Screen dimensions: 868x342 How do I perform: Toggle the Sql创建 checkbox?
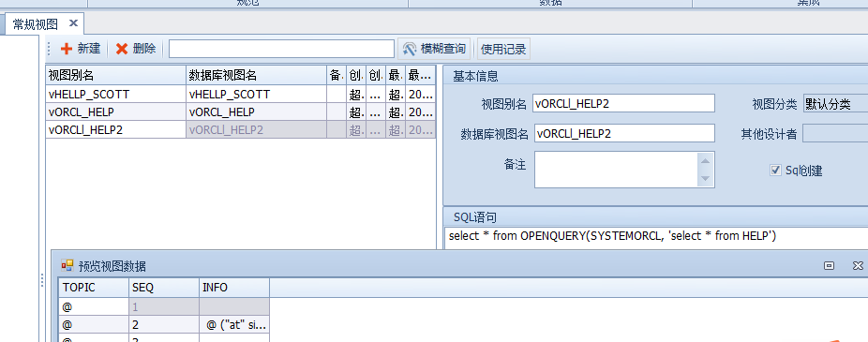tap(775, 171)
